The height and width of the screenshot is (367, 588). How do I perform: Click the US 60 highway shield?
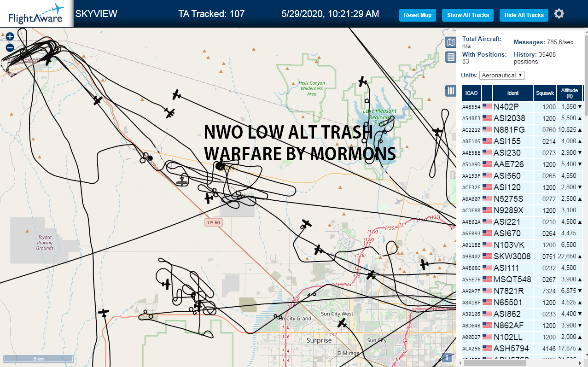click(x=213, y=222)
